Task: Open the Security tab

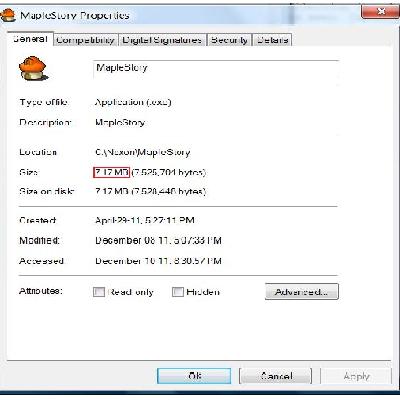Action: point(229,40)
